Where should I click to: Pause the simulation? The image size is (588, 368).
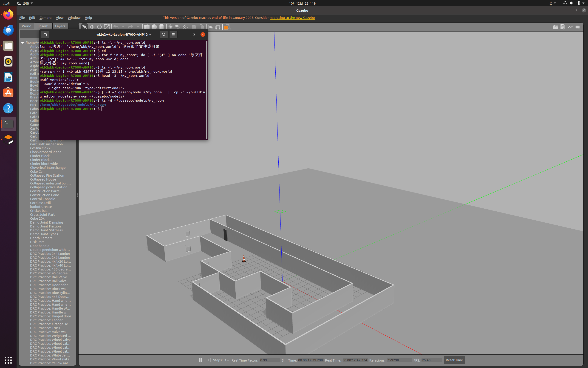tap(200, 360)
